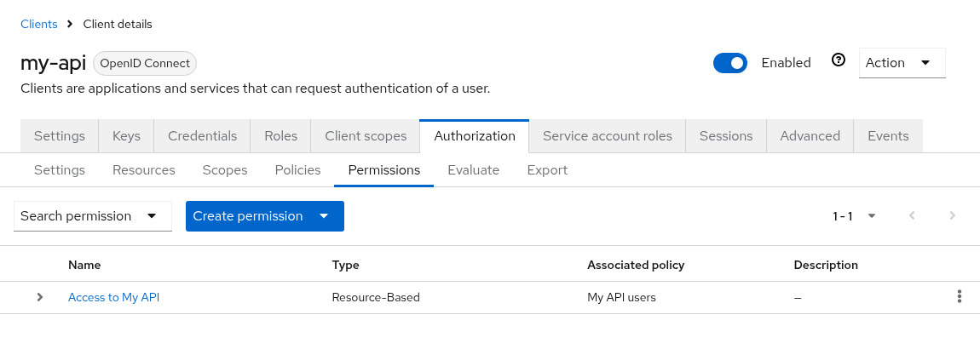Open the Evaluate sub-tab

(x=473, y=170)
